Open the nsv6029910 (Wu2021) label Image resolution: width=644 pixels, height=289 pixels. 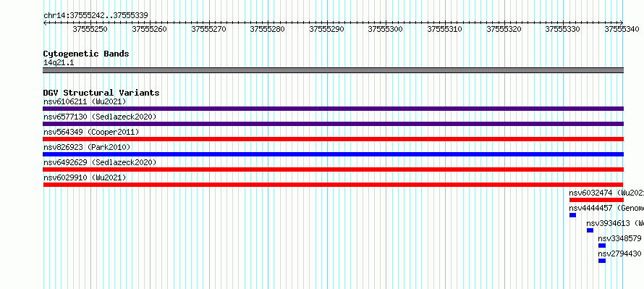click(85, 177)
